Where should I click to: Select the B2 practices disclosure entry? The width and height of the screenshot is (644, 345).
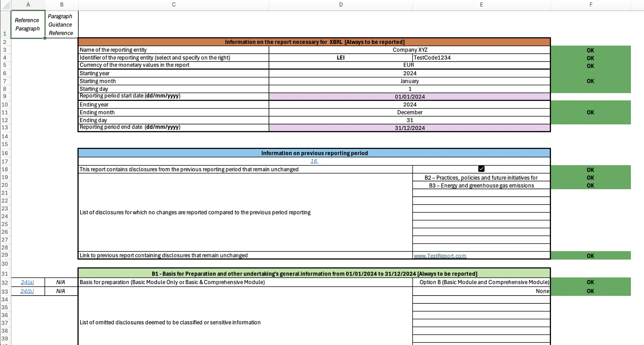coord(481,177)
